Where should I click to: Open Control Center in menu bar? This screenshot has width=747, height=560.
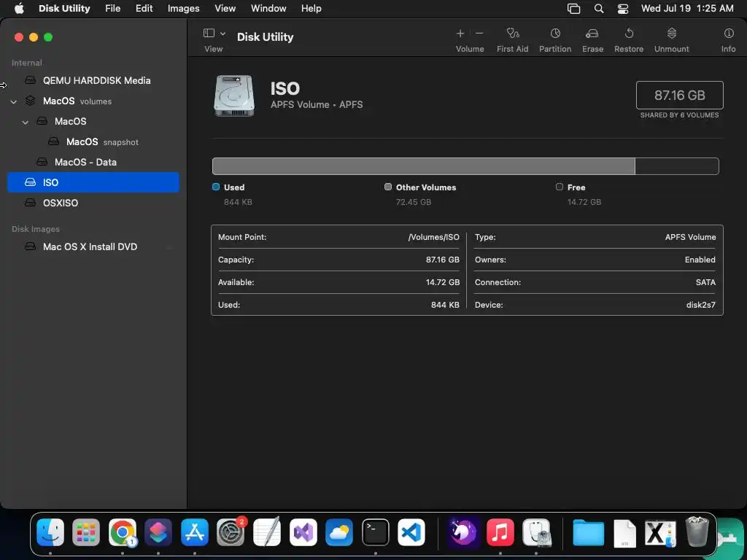[x=623, y=9]
